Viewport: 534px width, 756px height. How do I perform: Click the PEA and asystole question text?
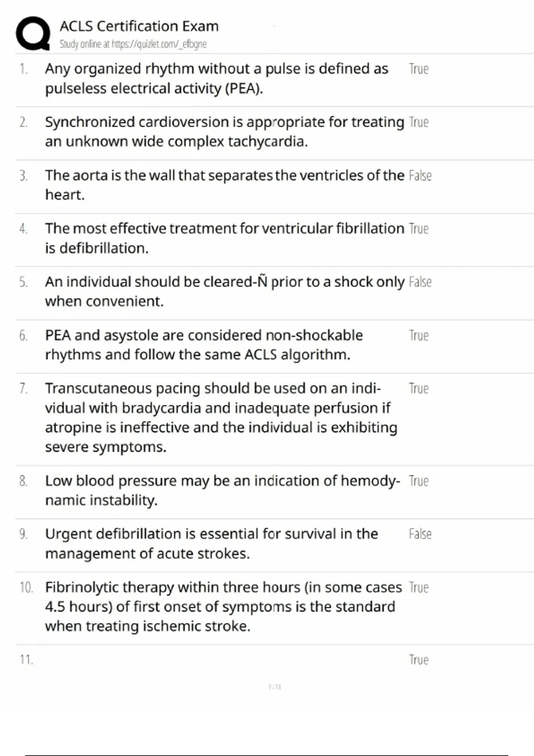coord(204,345)
